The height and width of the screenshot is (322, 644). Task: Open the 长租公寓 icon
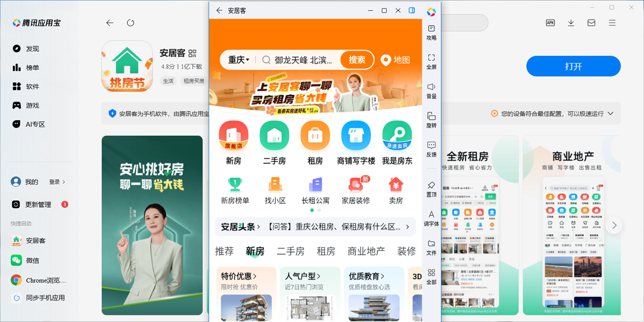316,185
